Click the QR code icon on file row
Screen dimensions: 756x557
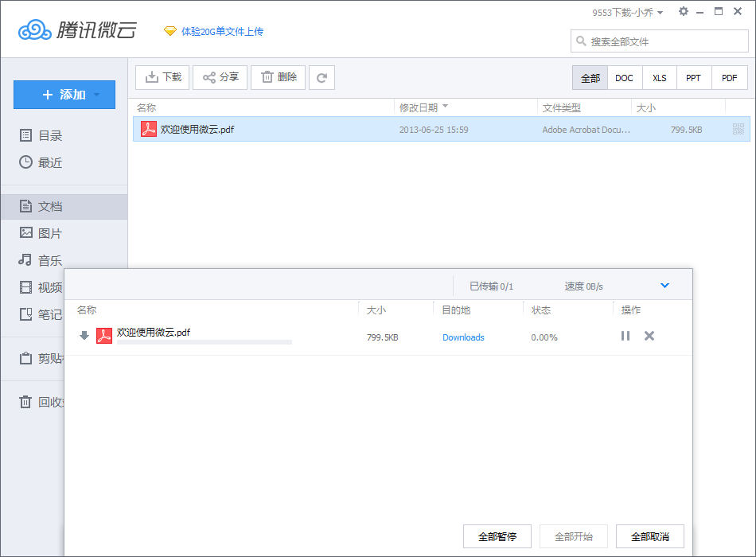(738, 129)
